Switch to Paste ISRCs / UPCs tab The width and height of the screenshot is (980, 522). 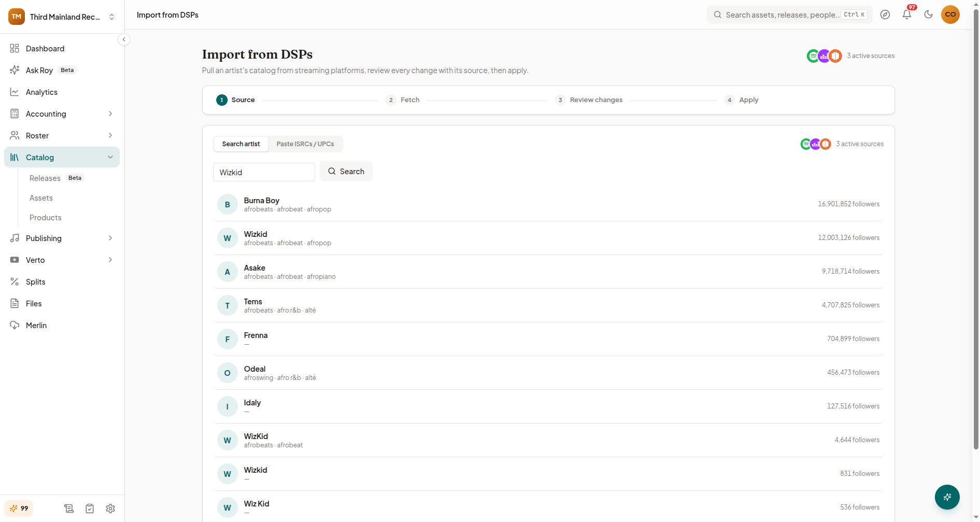(x=305, y=144)
